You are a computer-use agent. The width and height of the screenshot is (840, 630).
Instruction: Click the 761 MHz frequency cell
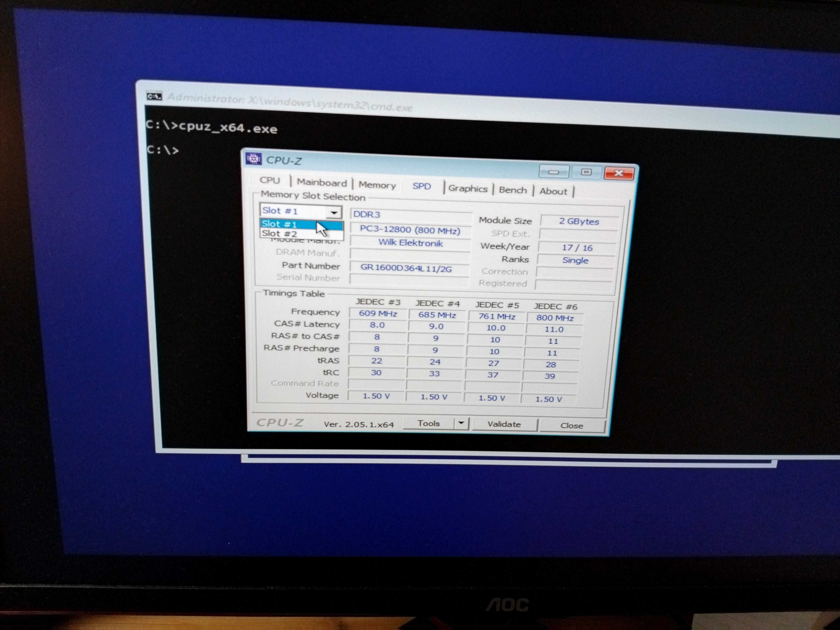tap(497, 317)
